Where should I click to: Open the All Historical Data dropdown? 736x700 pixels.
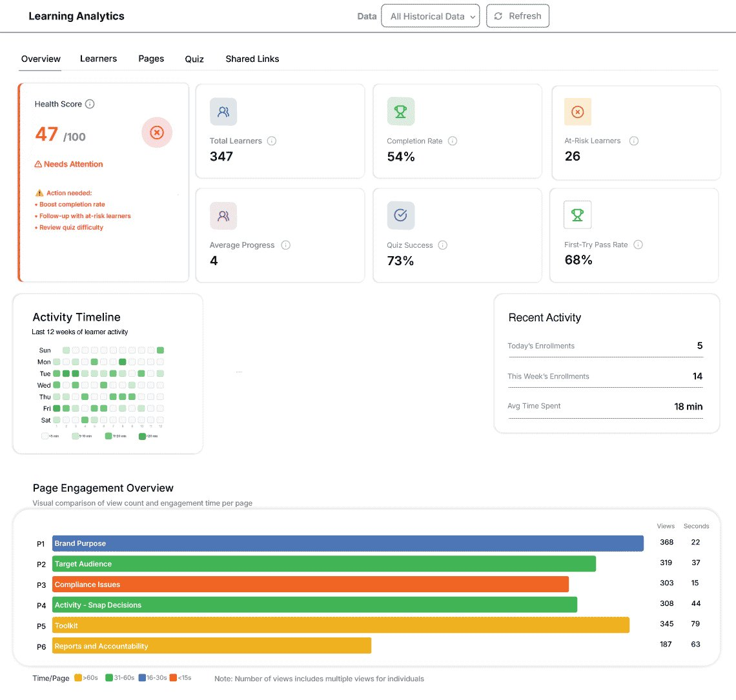(x=430, y=15)
